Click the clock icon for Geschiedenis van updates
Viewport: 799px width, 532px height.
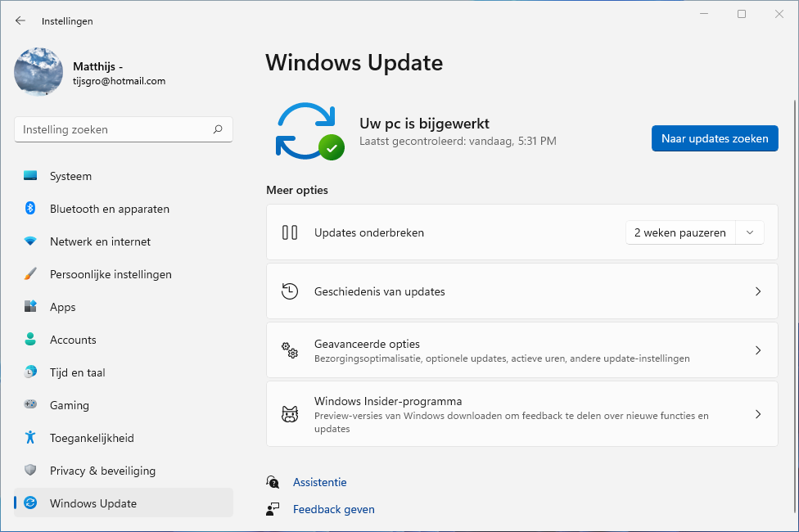290,291
